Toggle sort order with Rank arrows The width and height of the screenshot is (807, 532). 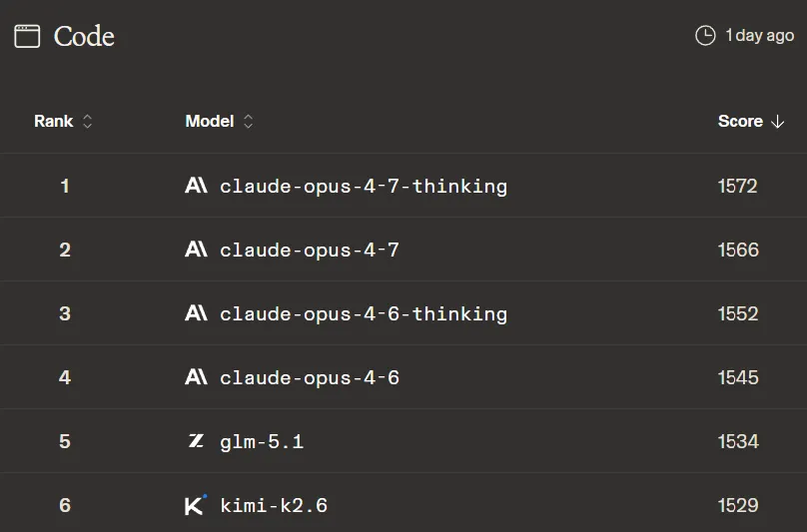pyautogui.click(x=88, y=122)
